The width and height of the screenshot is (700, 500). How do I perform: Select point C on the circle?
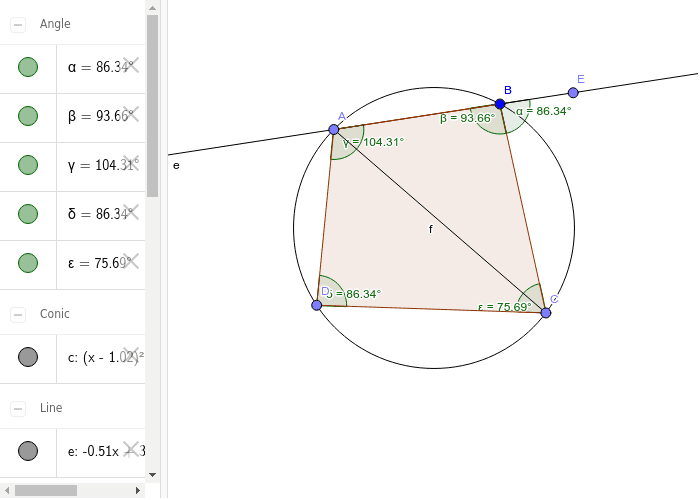pos(546,313)
